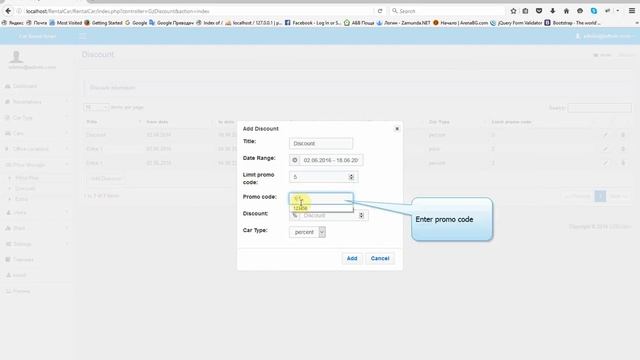
Task: Click the calendar icon in Date Range
Action: coord(295,160)
